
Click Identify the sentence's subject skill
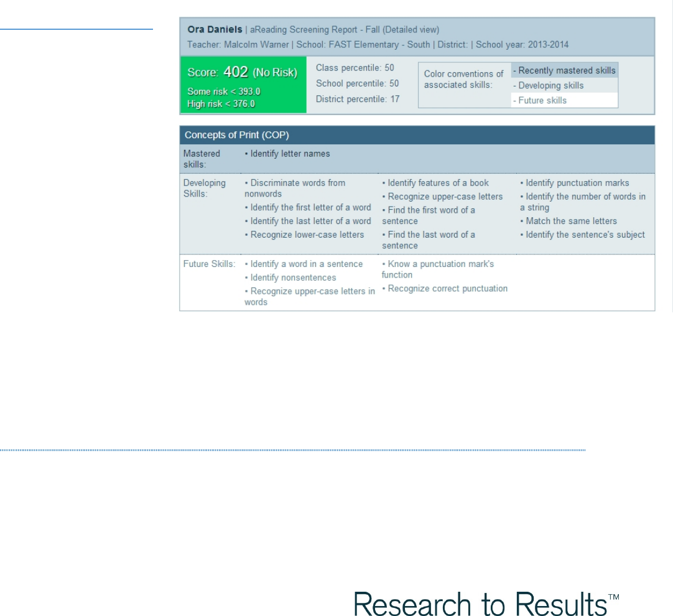pos(582,235)
